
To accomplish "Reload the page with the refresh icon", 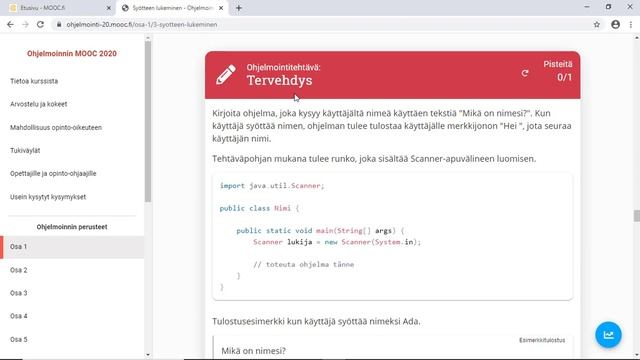I will [40, 25].
